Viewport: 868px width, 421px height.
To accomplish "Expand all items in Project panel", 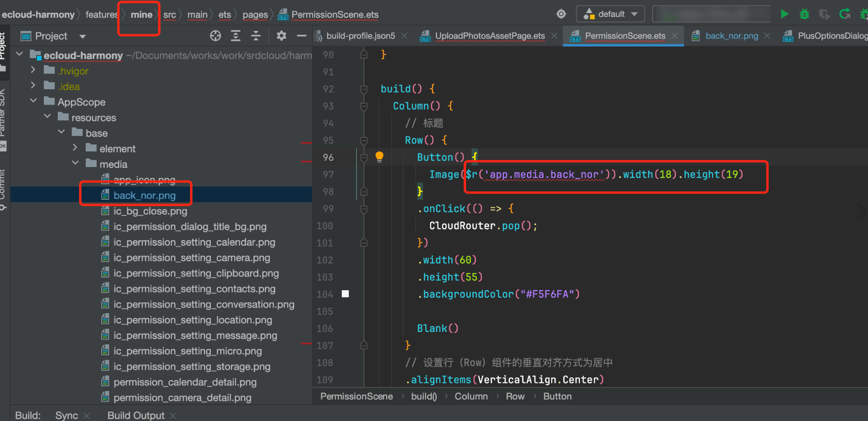I will pyautogui.click(x=236, y=36).
